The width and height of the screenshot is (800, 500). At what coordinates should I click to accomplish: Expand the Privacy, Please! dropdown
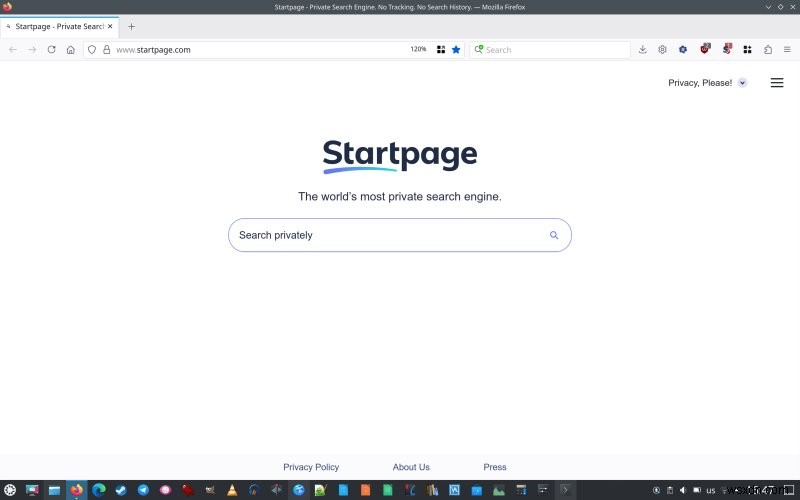[x=708, y=83]
